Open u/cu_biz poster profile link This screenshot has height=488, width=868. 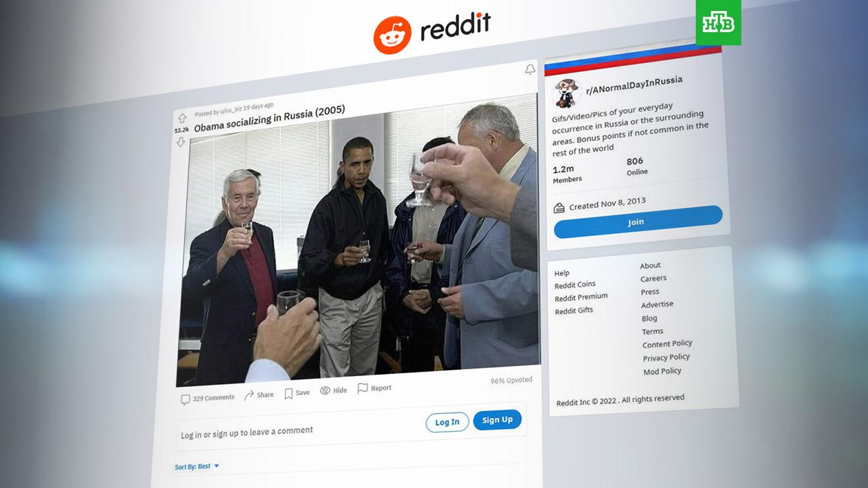click(x=231, y=109)
